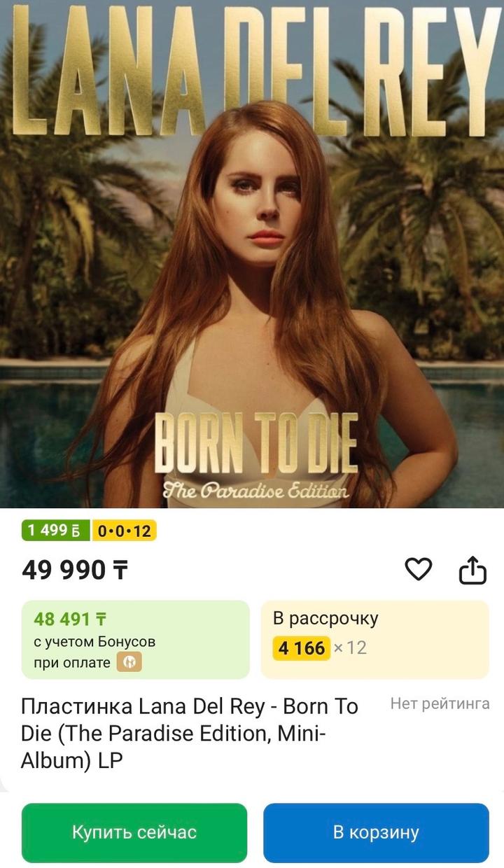504x868 pixels.
Task: Tap the green 1 499 bonus badge
Action: click(x=56, y=531)
